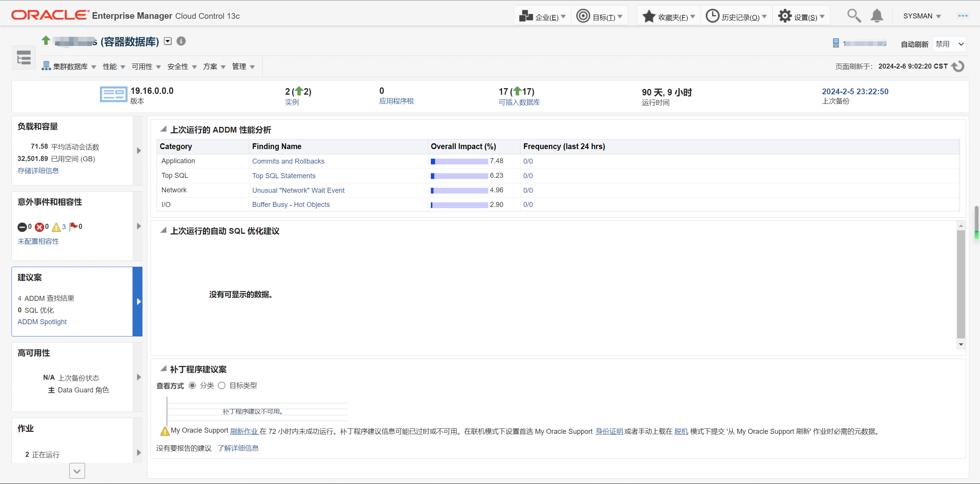This screenshot has height=484, width=980.
Task: Click the Targets bullseye icon
Action: point(583,16)
